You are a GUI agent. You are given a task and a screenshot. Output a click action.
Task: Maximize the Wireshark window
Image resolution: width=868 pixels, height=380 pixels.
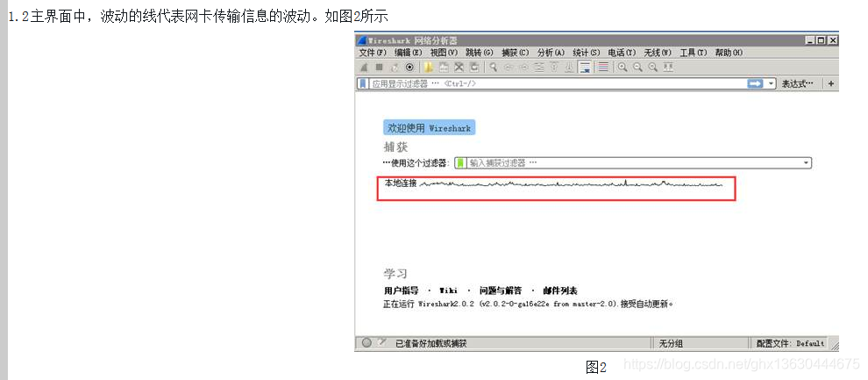point(821,40)
